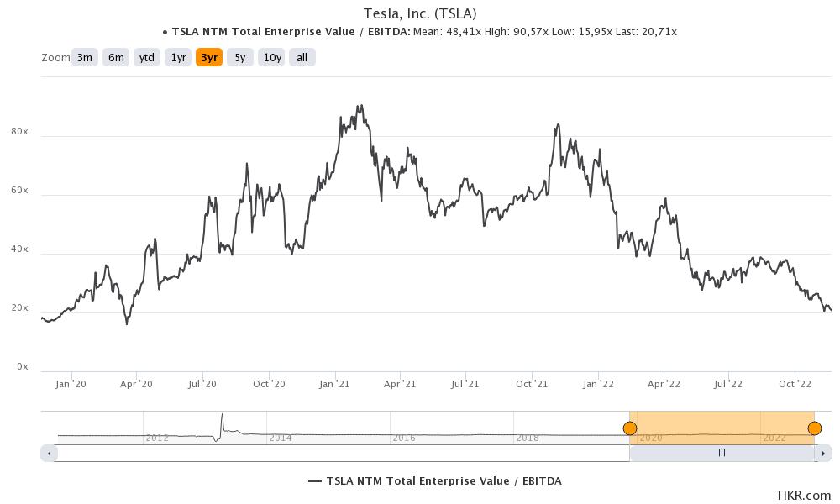Switch zoom to ytd
This screenshot has width=840, height=504.
pos(147,57)
